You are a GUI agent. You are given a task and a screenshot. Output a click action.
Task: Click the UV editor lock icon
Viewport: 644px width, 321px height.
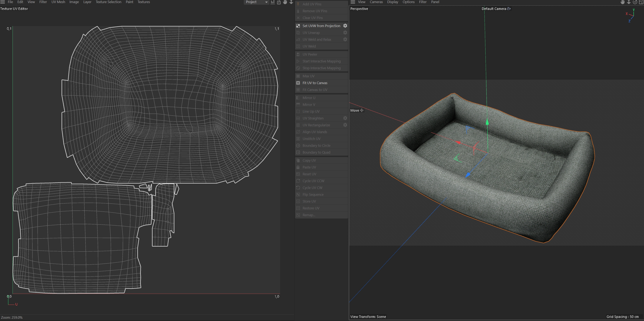click(279, 2)
